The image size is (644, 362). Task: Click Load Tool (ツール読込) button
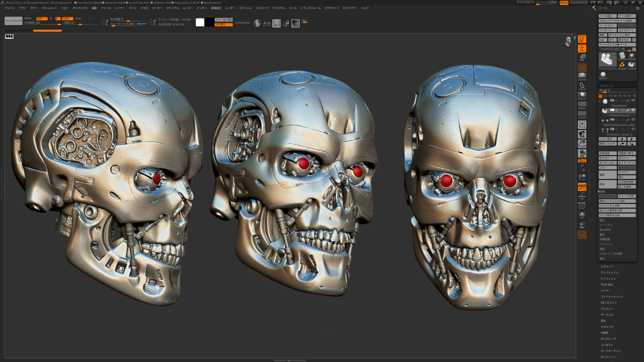[607, 16]
